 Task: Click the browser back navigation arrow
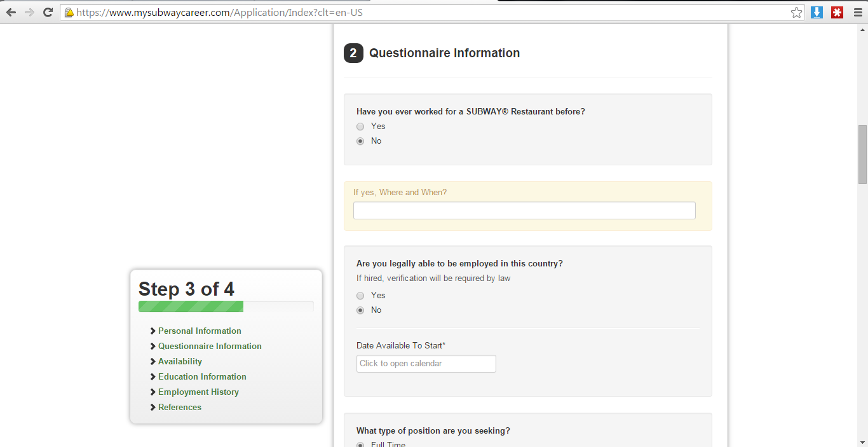tap(10, 11)
